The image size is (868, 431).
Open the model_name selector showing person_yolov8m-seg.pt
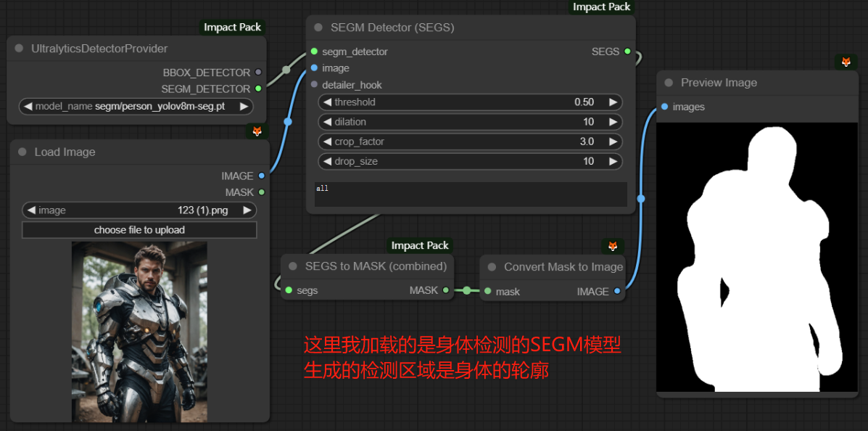[136, 107]
